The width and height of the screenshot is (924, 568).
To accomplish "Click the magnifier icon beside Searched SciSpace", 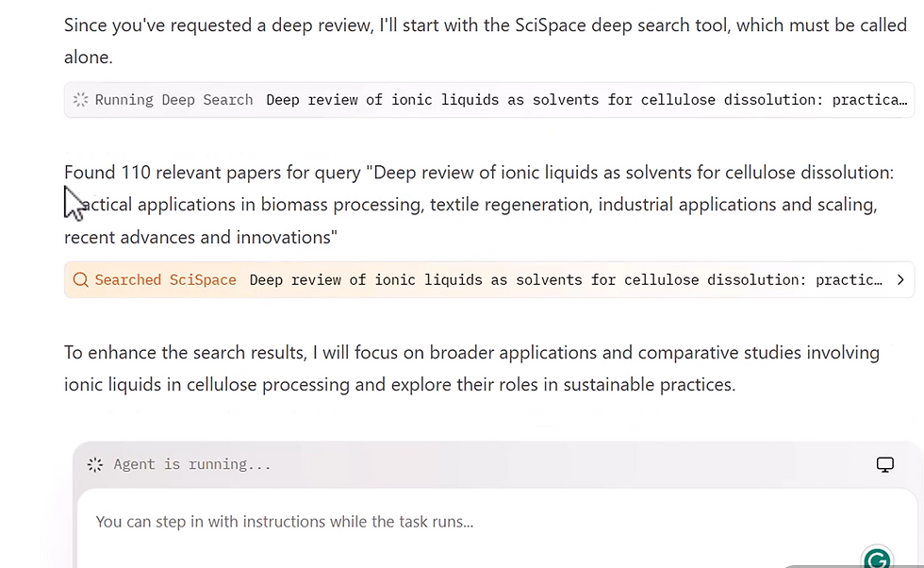I will [80, 280].
